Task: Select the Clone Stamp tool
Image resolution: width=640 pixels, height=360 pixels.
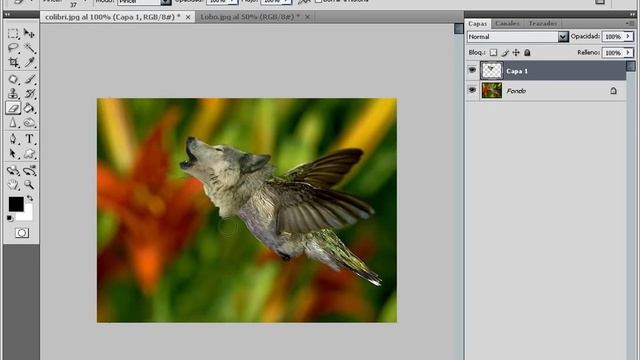Action: (x=13, y=94)
